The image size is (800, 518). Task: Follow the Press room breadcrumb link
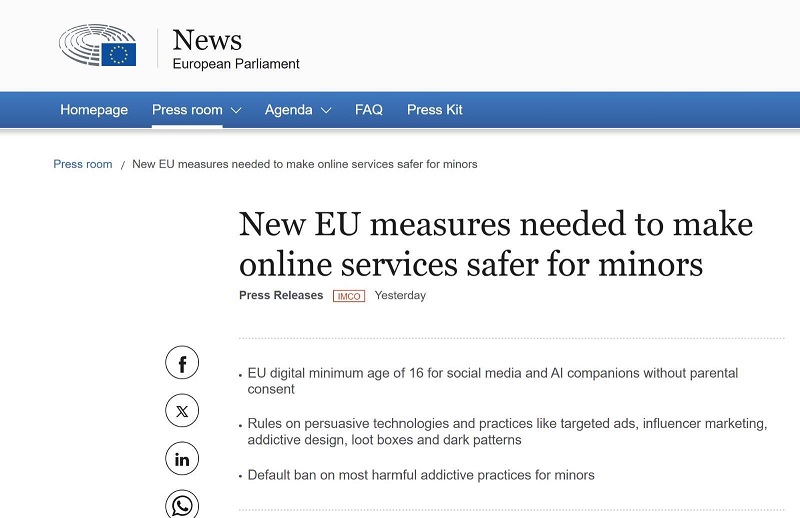[83, 164]
